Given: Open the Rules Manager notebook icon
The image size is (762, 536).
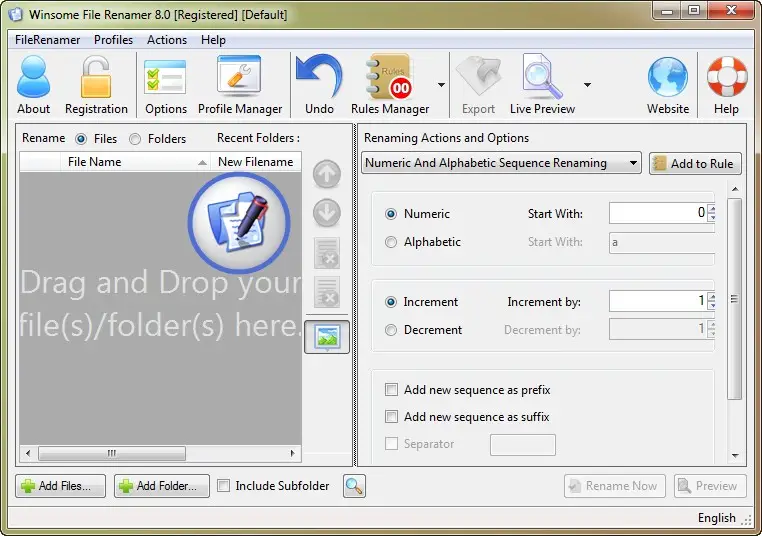Looking at the screenshot, I should pos(390,76).
